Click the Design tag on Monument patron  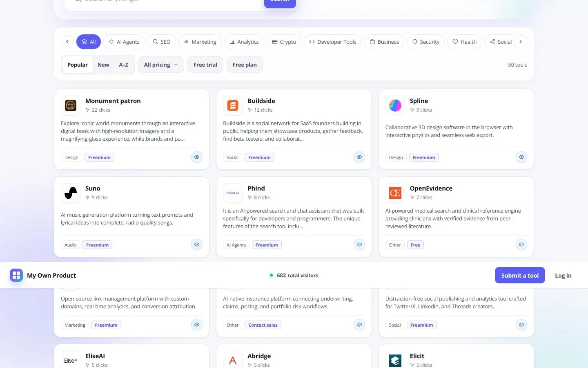tap(71, 157)
